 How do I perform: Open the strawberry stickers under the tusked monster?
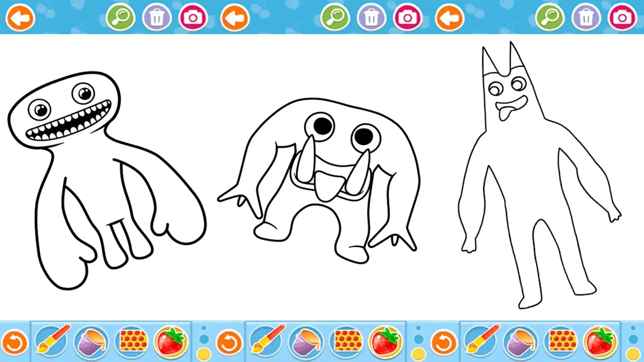coord(386,342)
